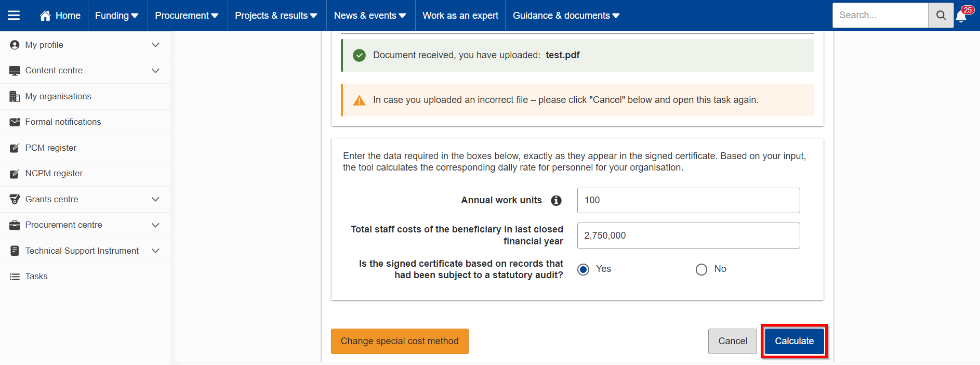Viewport: 980px width, 365px height.
Task: Select the No radio button
Action: (x=701, y=269)
